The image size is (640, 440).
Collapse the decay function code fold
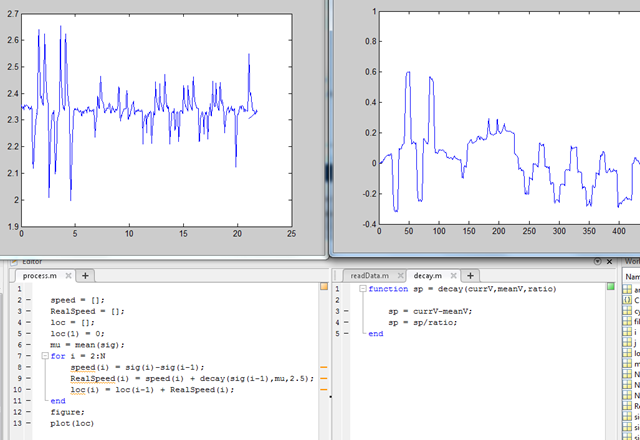(363, 289)
